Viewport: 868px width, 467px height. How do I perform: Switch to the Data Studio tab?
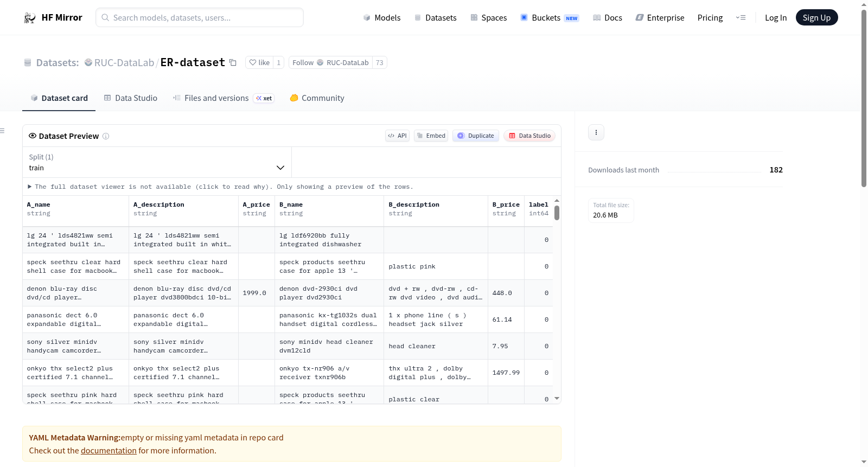pyautogui.click(x=130, y=98)
